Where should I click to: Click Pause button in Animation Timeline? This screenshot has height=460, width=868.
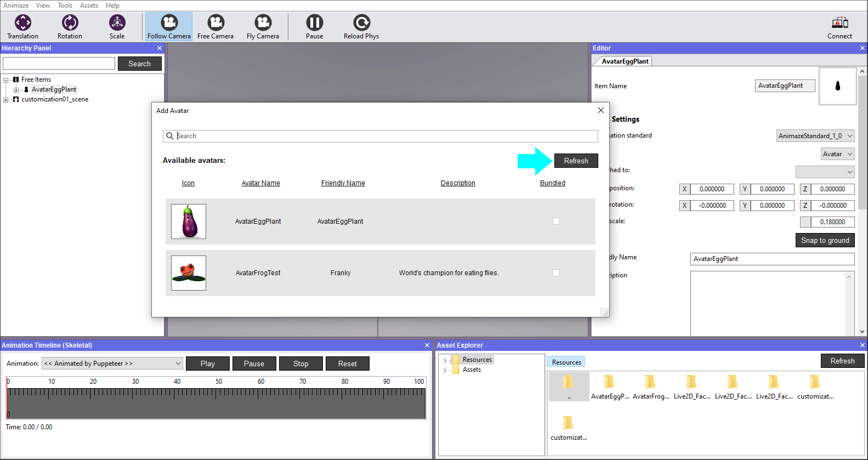(254, 364)
